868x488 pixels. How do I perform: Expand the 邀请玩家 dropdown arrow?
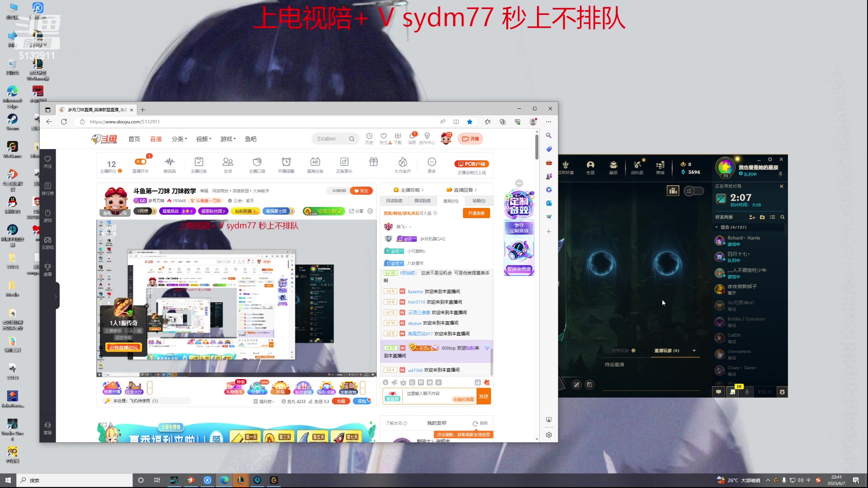(x=694, y=351)
